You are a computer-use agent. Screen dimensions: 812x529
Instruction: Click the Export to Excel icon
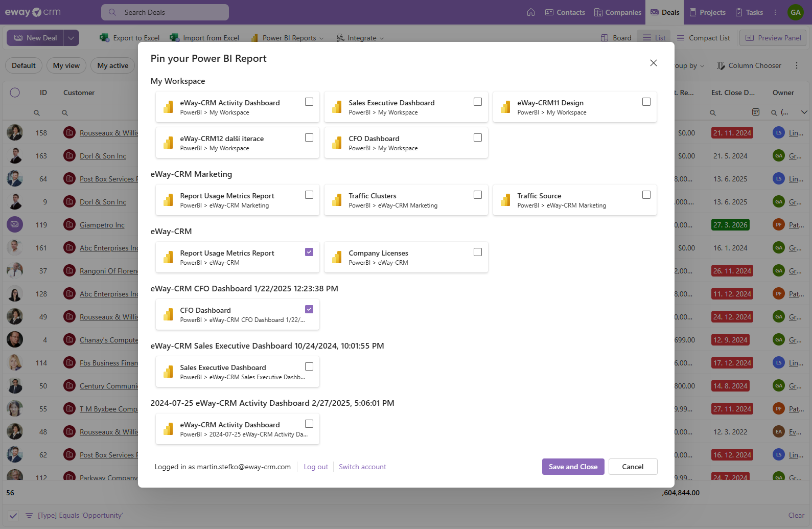point(104,38)
